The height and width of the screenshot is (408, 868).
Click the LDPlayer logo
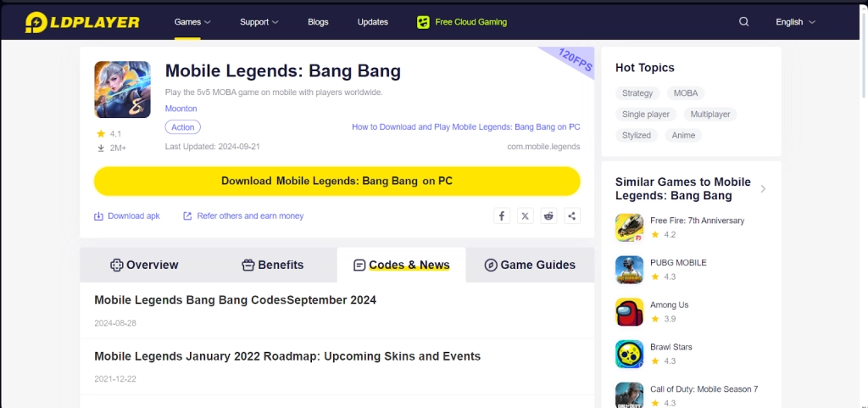coord(82,22)
